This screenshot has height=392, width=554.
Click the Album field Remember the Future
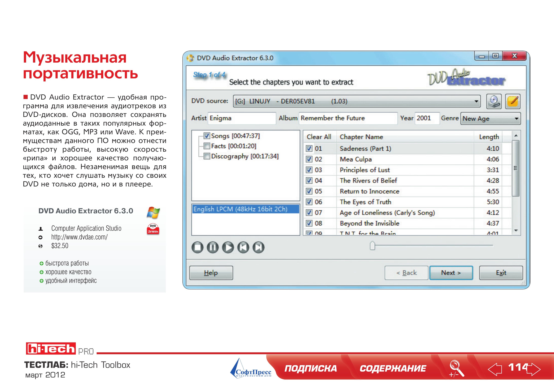[x=348, y=118]
